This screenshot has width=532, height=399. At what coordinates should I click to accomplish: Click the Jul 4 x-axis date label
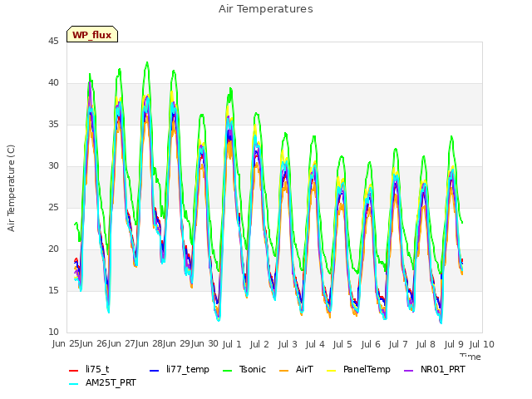(315, 344)
